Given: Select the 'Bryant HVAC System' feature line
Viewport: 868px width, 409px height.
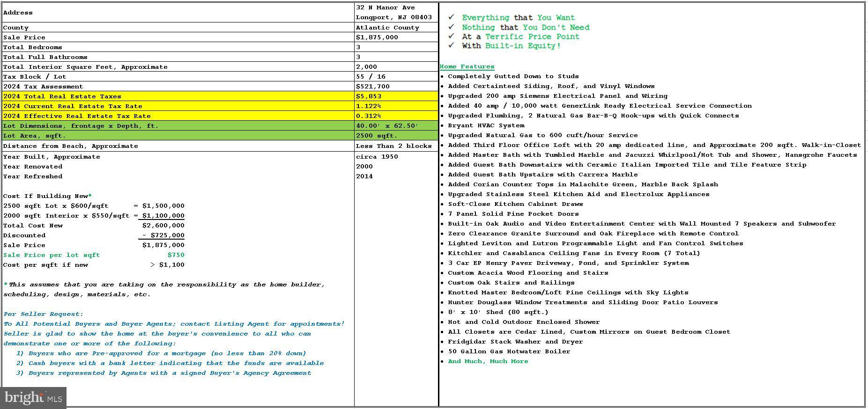Looking at the screenshot, I should pos(486,125).
